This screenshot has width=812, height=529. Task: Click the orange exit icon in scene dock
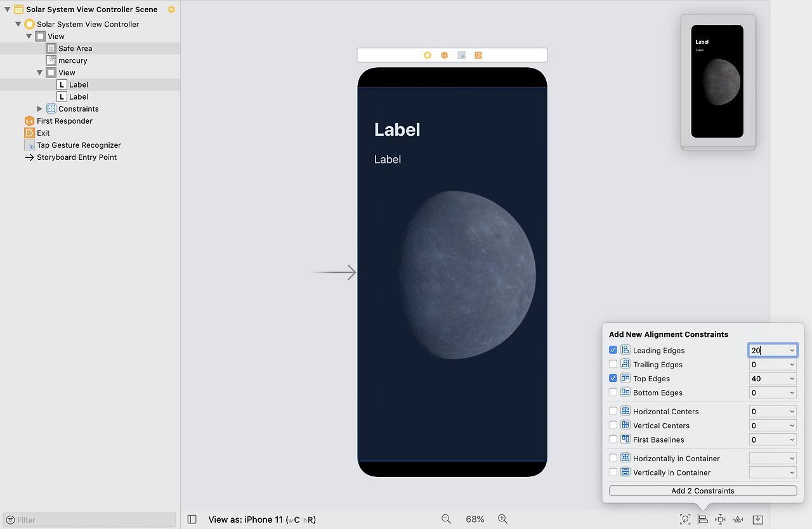coord(478,55)
